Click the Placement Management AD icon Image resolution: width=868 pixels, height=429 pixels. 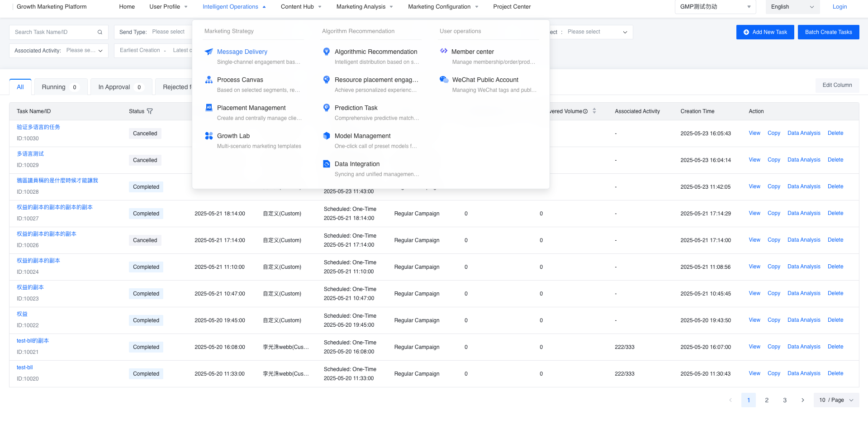pyautogui.click(x=209, y=108)
